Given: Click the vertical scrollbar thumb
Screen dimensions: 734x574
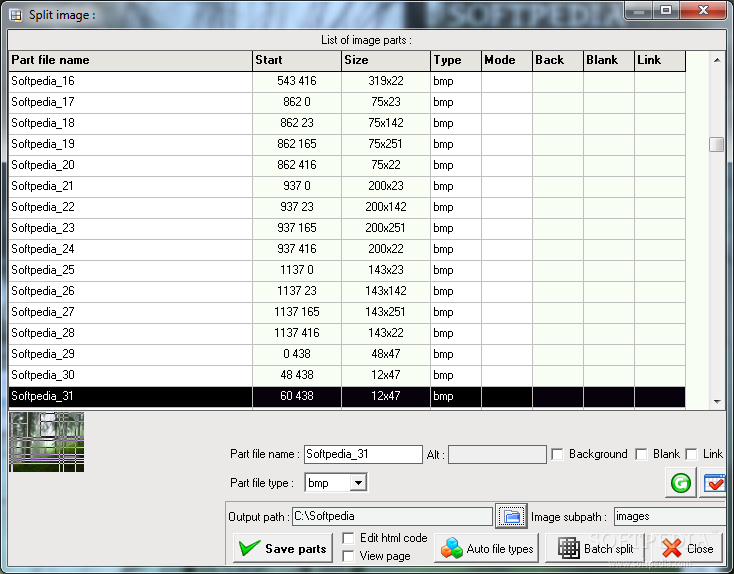Looking at the screenshot, I should 717,144.
